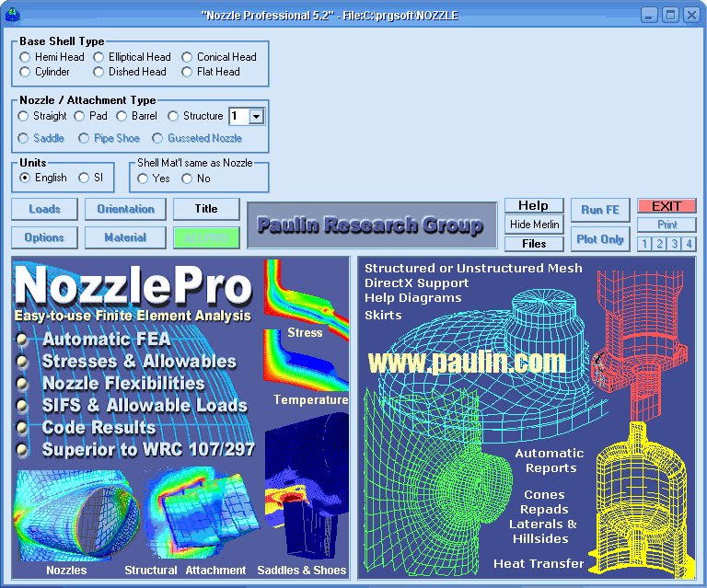Choose the Saddle attachment option

pos(23,138)
